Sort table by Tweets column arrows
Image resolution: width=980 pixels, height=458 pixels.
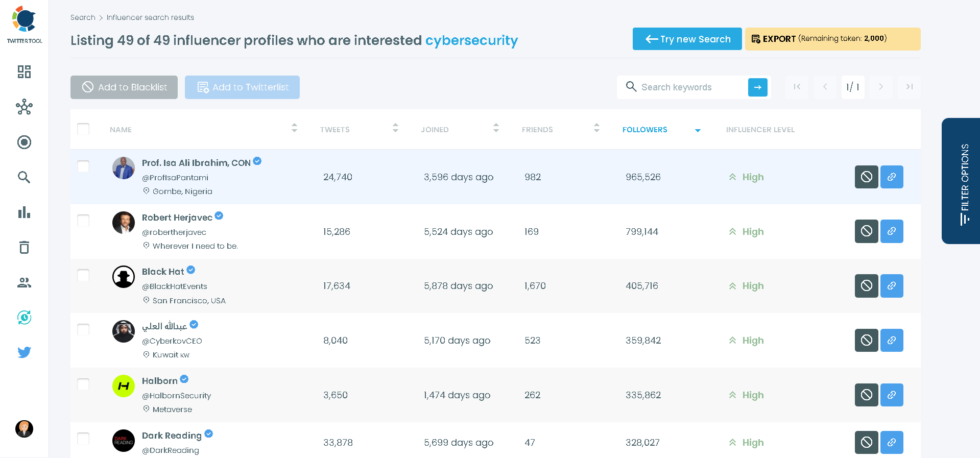pos(395,128)
